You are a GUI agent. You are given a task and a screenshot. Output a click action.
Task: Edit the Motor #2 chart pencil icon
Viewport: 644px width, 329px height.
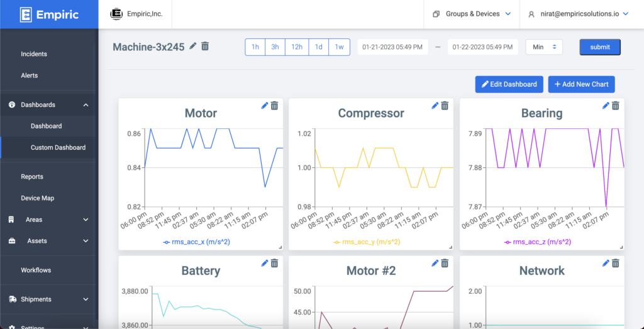[x=435, y=263]
